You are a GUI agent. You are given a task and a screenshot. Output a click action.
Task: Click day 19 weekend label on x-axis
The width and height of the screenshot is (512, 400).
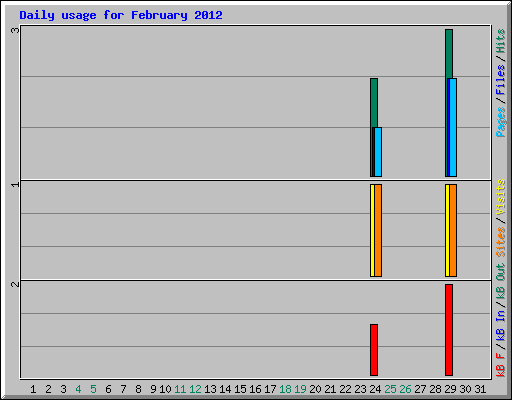click(300, 389)
